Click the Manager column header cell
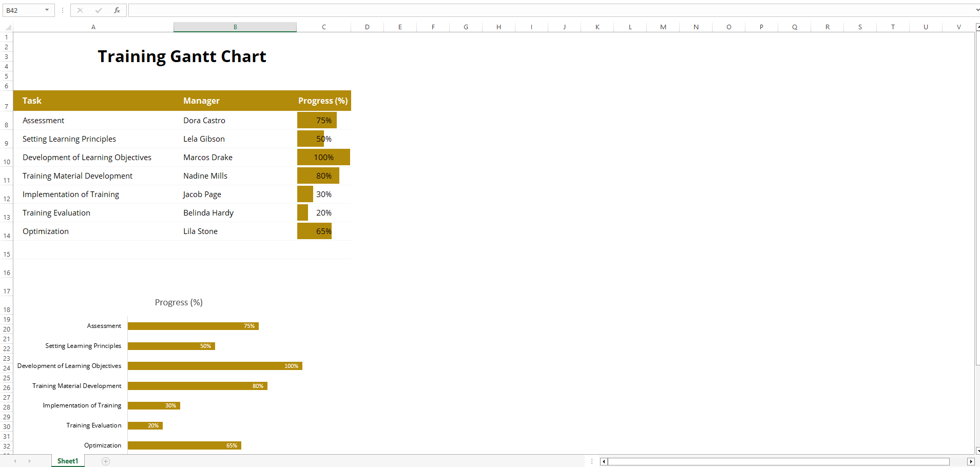 pos(235,101)
